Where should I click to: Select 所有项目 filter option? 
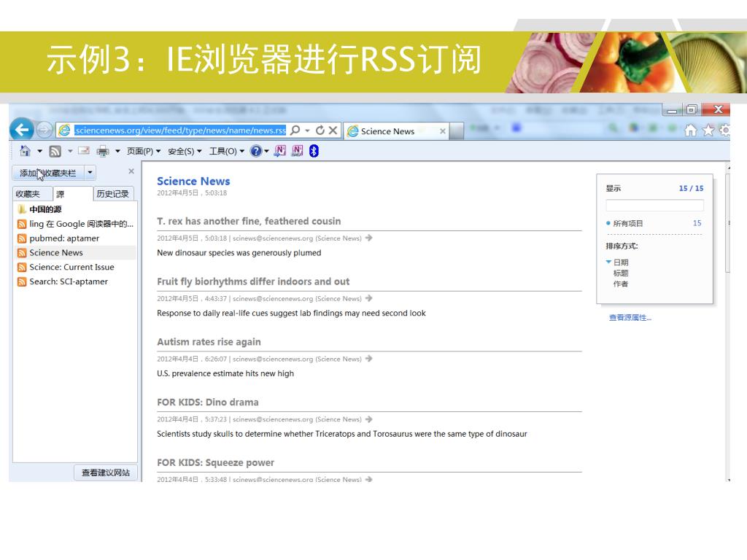point(627,223)
